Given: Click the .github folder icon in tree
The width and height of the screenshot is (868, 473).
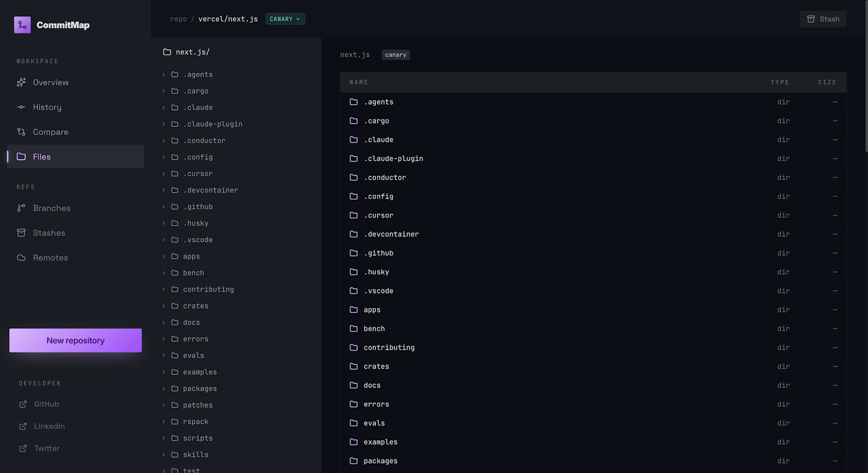Looking at the screenshot, I should (x=175, y=207).
